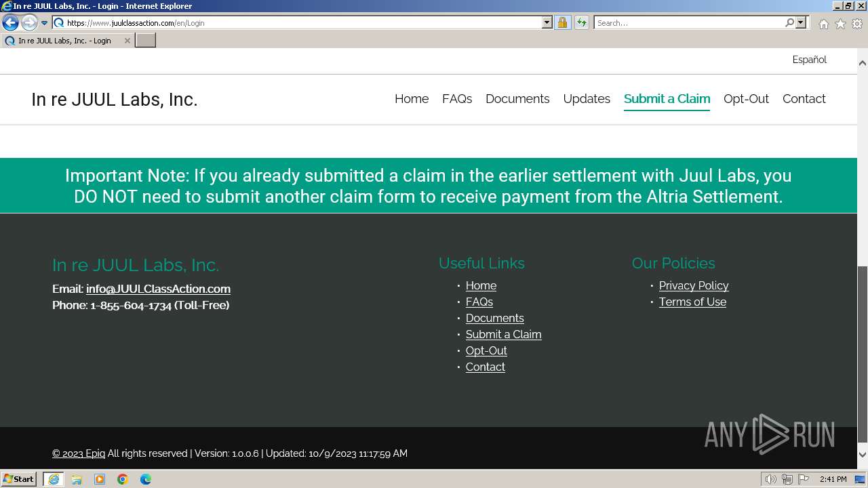
Task: Click the browser Back arrow button
Action: (x=10, y=23)
